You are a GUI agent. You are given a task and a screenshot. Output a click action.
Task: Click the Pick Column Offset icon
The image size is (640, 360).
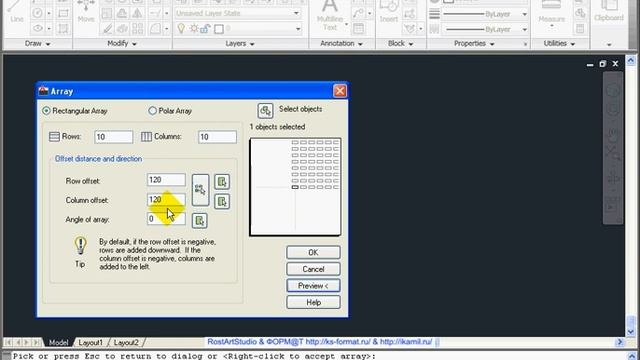222,201
